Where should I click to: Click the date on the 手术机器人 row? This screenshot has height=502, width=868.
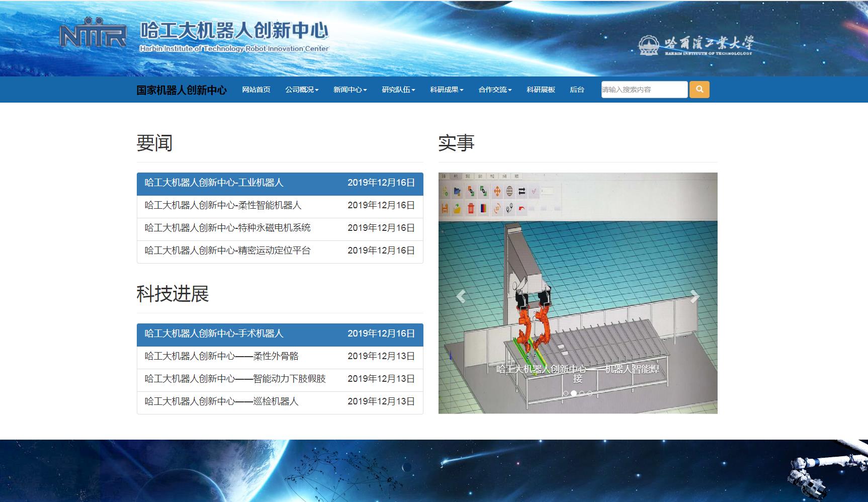click(381, 333)
